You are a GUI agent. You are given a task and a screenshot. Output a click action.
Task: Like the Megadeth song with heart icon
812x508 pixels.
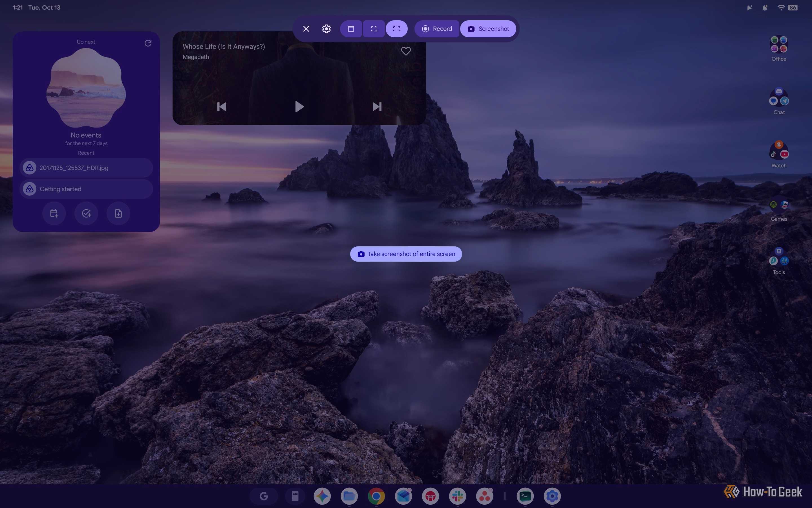tap(406, 51)
